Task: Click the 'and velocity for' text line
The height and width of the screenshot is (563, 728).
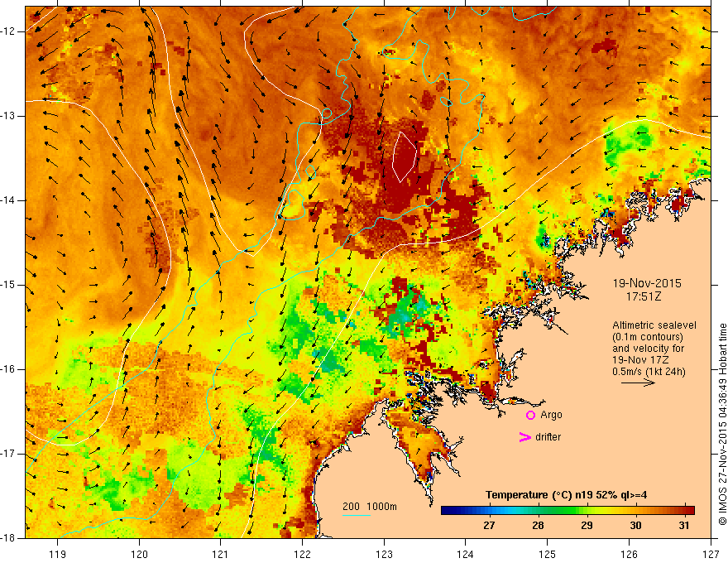Action: 648,349
